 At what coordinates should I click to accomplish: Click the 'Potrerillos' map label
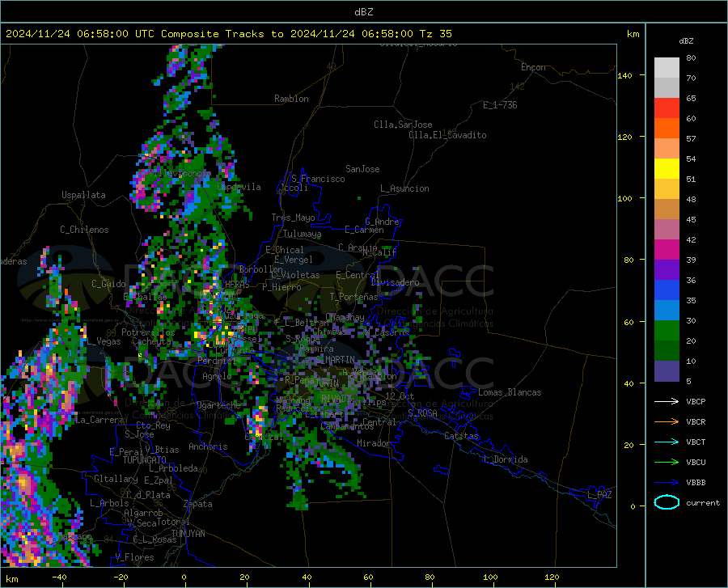[x=148, y=332]
